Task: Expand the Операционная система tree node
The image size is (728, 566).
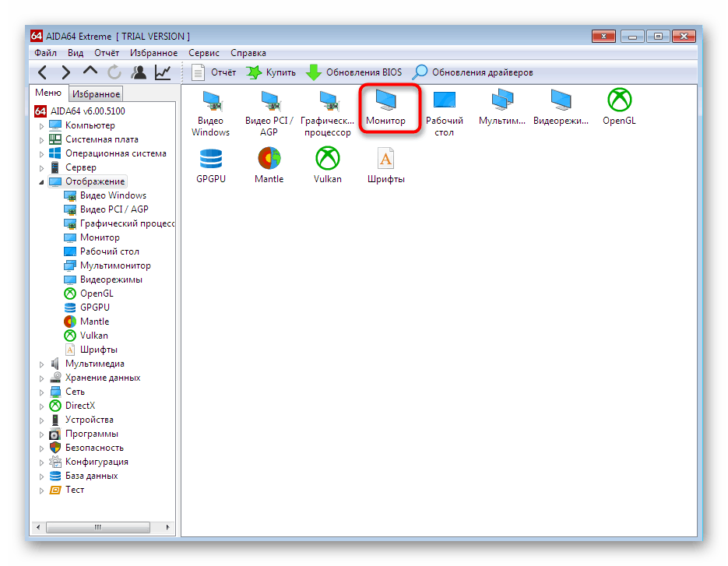Action: tap(41, 153)
